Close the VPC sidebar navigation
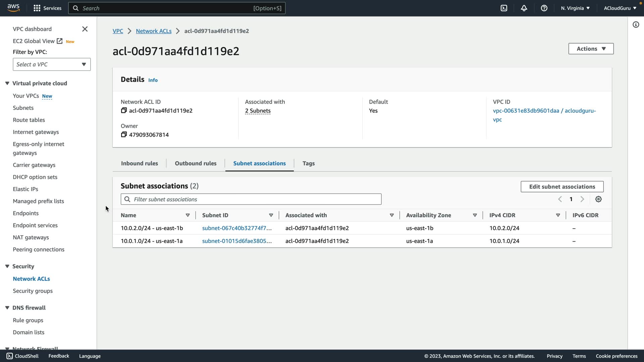Screen dimensions: 644x362 [85, 29]
